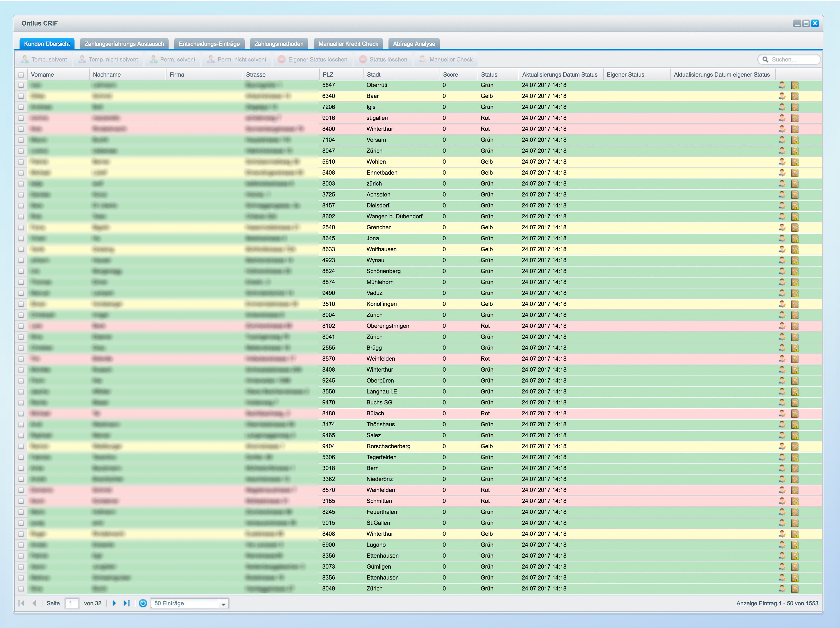Tick the checkbox for Ennetbaden row
The width and height of the screenshot is (840, 628).
click(x=21, y=173)
